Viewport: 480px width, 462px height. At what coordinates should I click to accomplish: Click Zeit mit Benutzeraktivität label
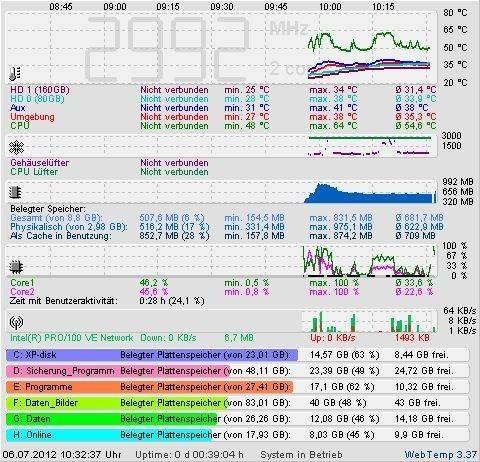click(64, 301)
